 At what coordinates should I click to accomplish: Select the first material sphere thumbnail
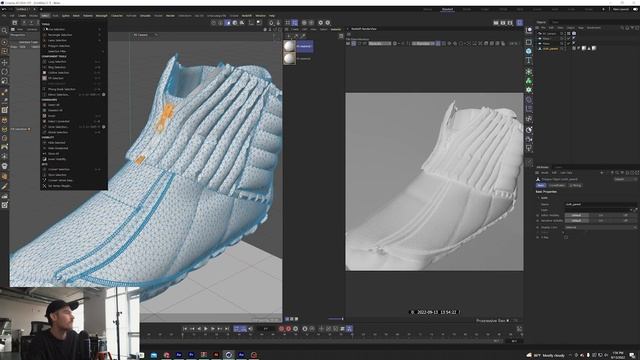pyautogui.click(x=289, y=46)
